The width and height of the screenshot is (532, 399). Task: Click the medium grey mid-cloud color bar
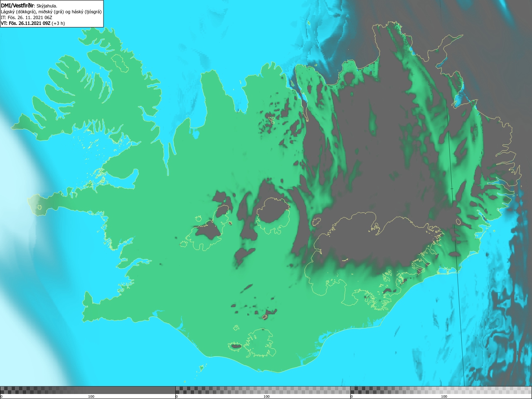click(263, 390)
